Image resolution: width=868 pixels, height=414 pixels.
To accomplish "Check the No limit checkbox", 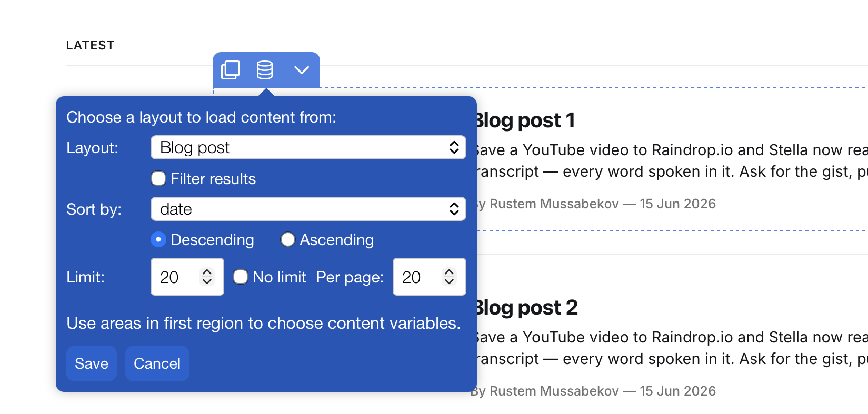I will click(241, 277).
